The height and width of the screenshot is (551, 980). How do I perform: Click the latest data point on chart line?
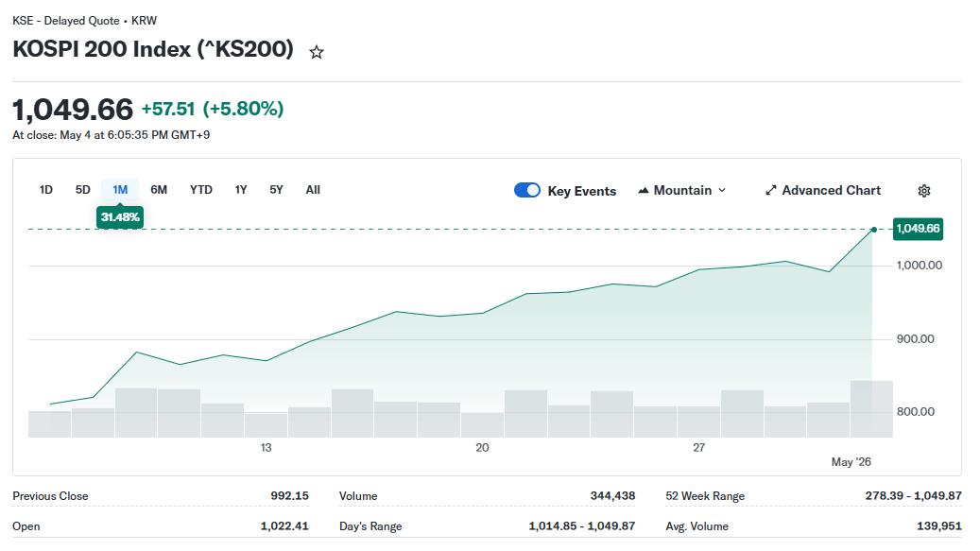[874, 230]
